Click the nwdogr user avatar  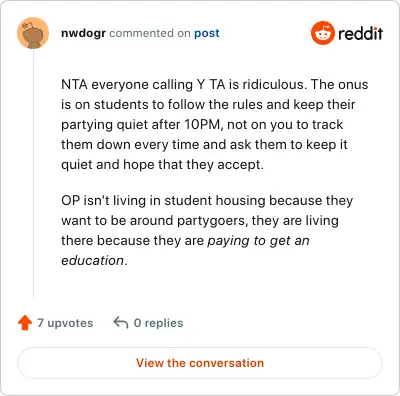(33, 33)
